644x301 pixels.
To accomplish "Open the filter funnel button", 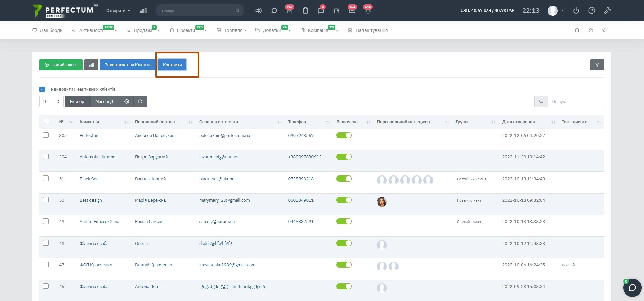I will pyautogui.click(x=597, y=65).
